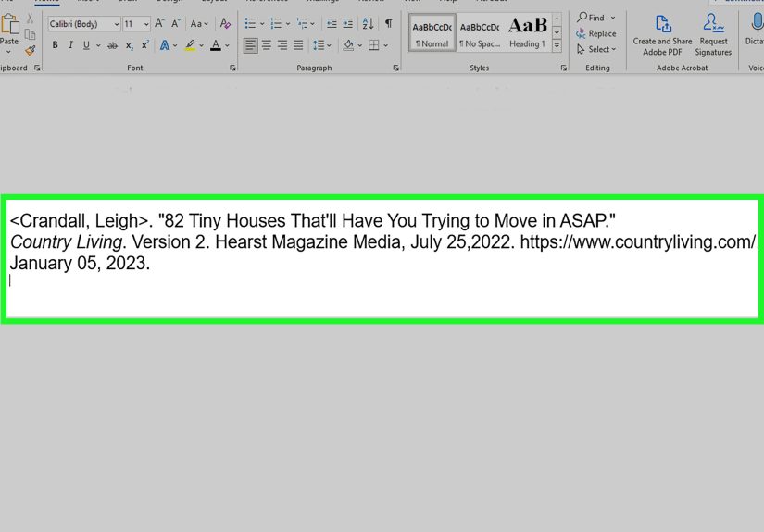The height and width of the screenshot is (532, 764).
Task: Apply the Normal style
Action: point(432,33)
